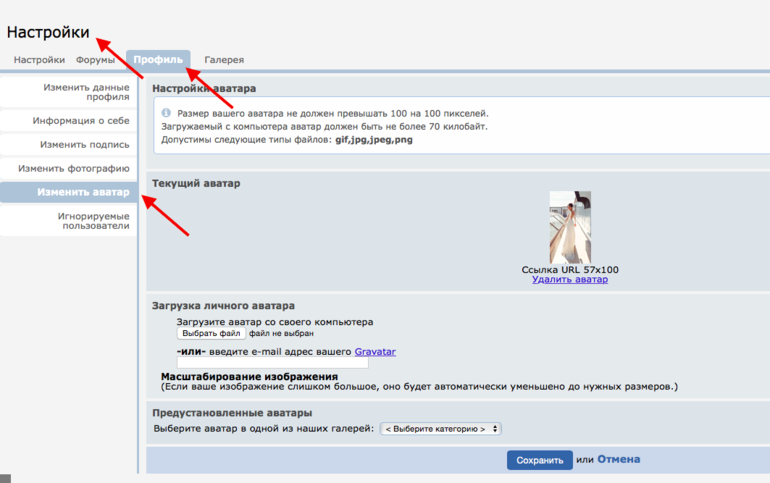Go to the Галерея tab
Image resolution: width=770 pixels, height=483 pixels.
(224, 60)
